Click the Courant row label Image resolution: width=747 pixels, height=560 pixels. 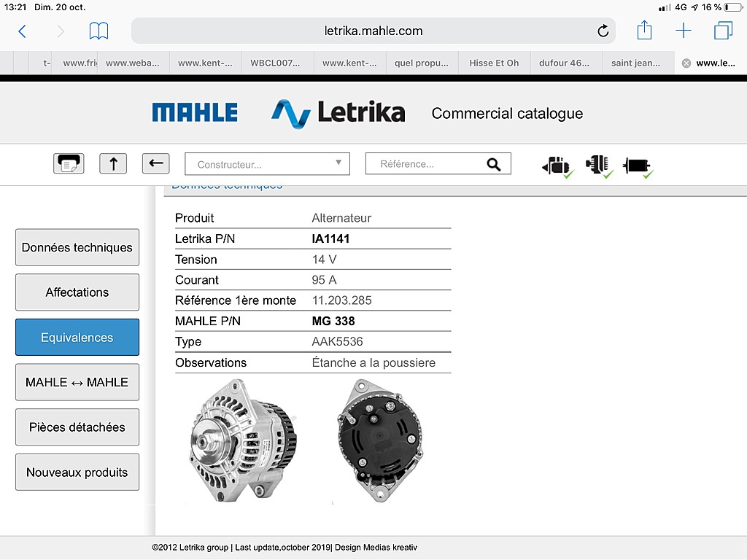[x=197, y=280]
